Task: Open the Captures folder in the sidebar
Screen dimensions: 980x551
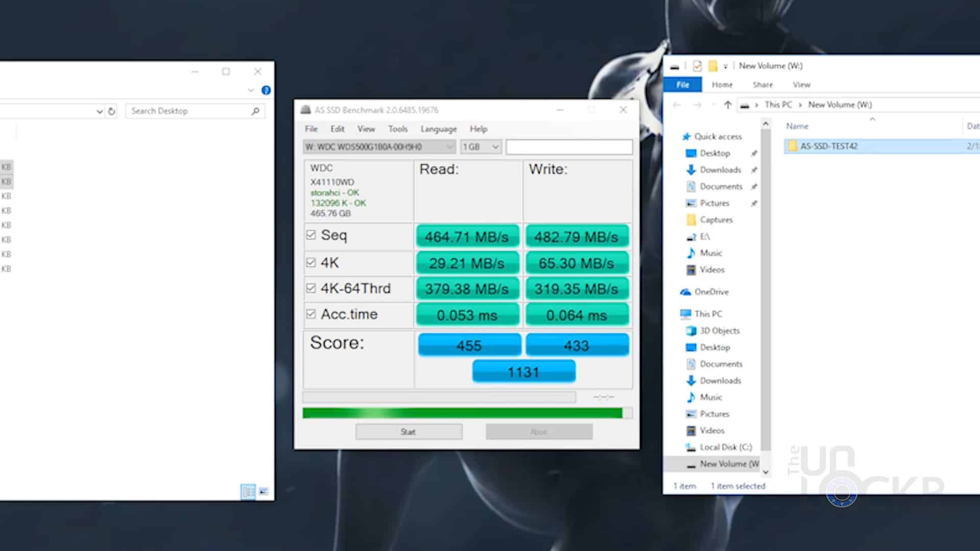Action: pyautogui.click(x=716, y=219)
